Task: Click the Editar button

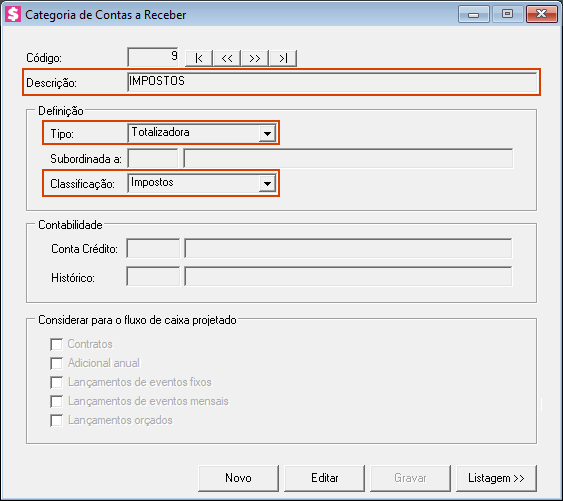Action: [325, 478]
